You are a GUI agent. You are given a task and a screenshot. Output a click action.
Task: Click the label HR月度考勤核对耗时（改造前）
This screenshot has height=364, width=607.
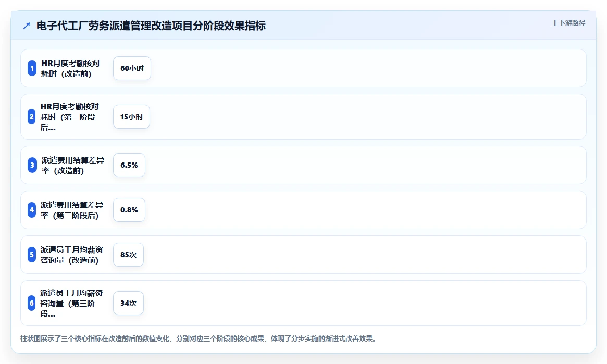pyautogui.click(x=70, y=68)
